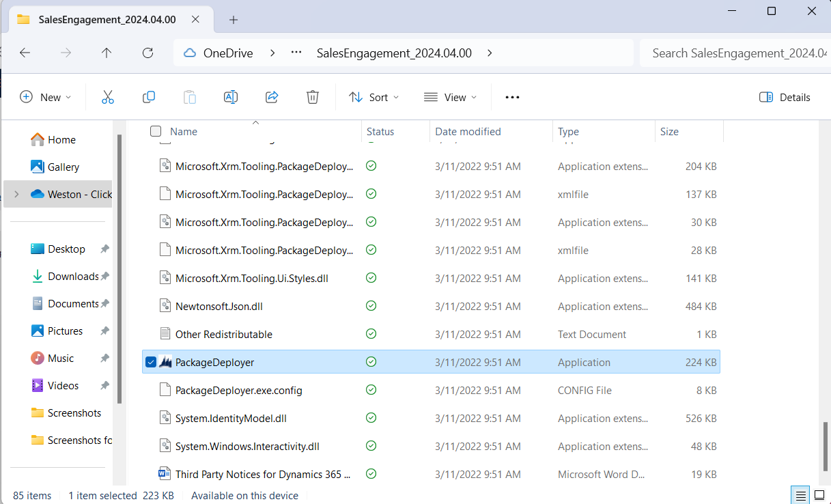Image resolution: width=831 pixels, height=504 pixels.
Task: Open Home in the navigation pane
Action: click(61, 139)
